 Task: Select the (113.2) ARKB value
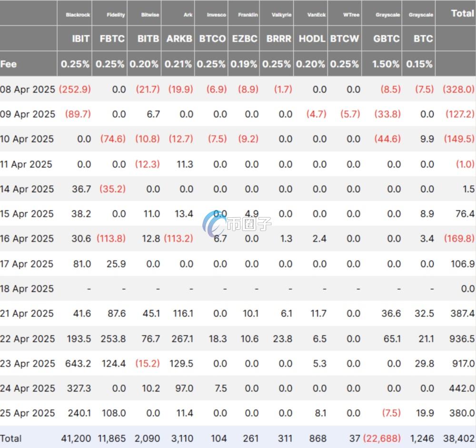click(x=178, y=238)
